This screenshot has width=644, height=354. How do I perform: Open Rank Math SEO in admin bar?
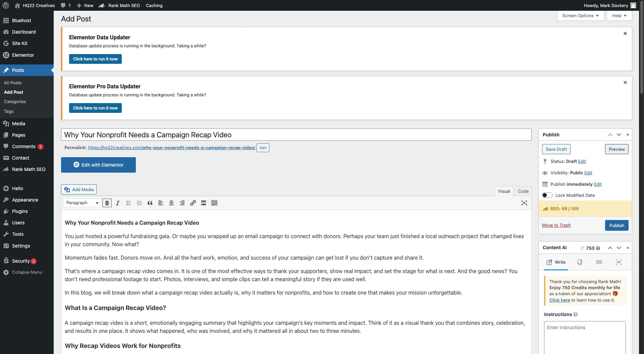click(x=119, y=5)
